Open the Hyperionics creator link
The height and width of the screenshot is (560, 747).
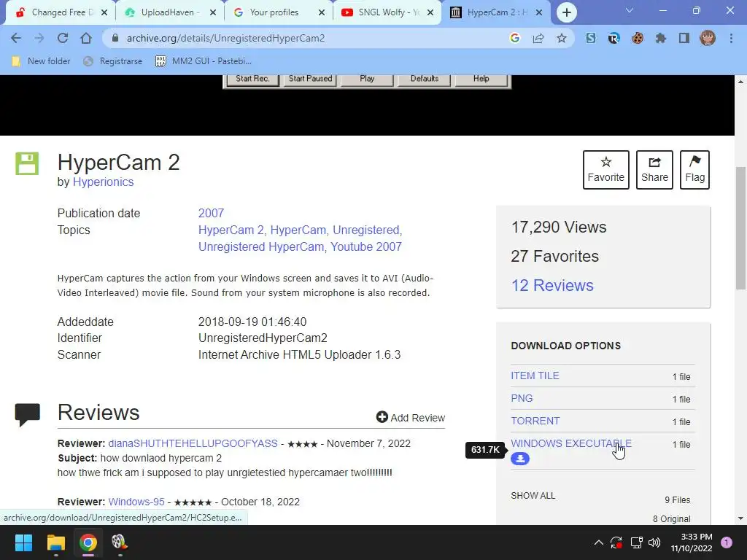[x=103, y=182]
